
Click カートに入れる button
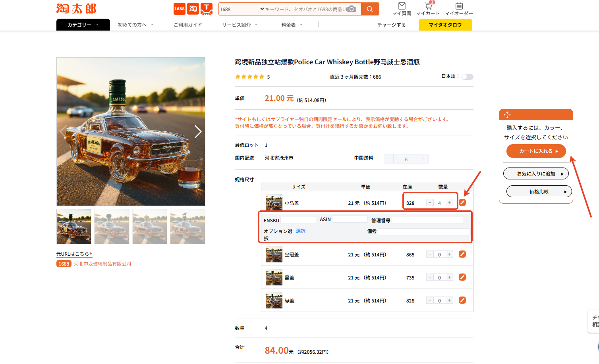[536, 151]
